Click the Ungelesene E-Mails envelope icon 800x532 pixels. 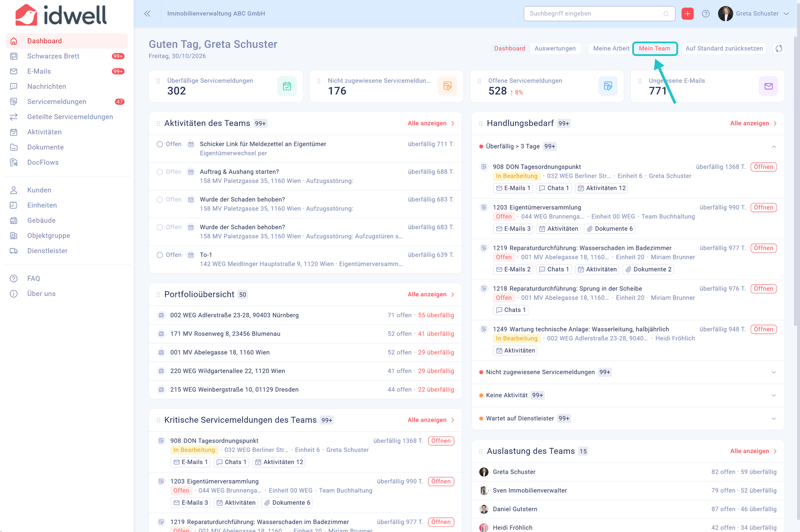[x=768, y=86]
